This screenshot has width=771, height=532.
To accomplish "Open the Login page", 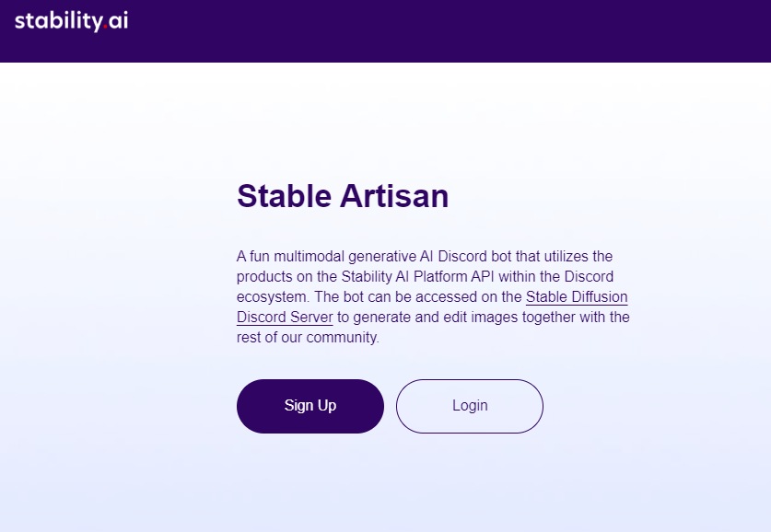I will click(x=469, y=406).
